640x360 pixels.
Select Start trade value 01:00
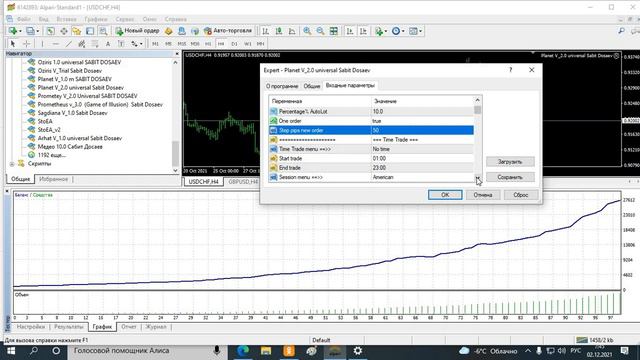422,158
